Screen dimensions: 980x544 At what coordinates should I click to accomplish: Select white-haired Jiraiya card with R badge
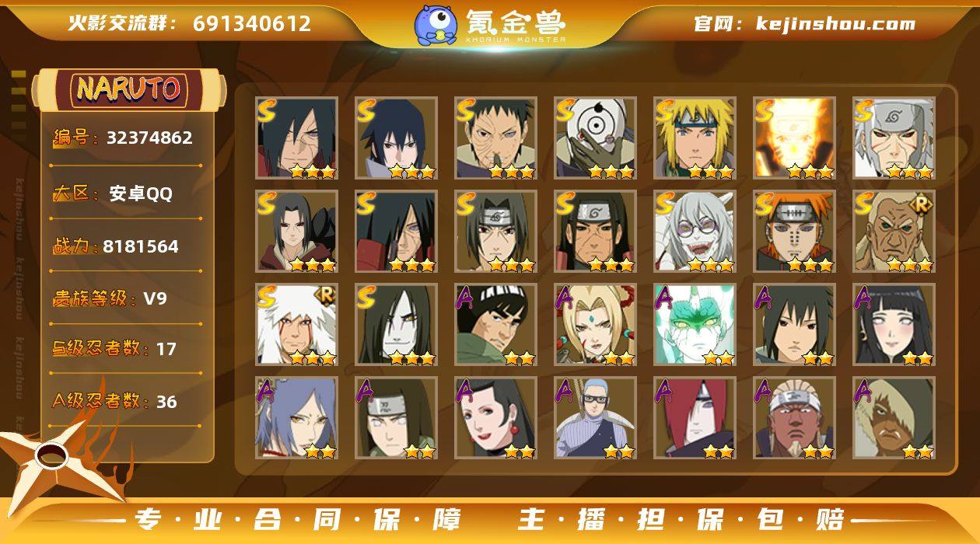296,325
